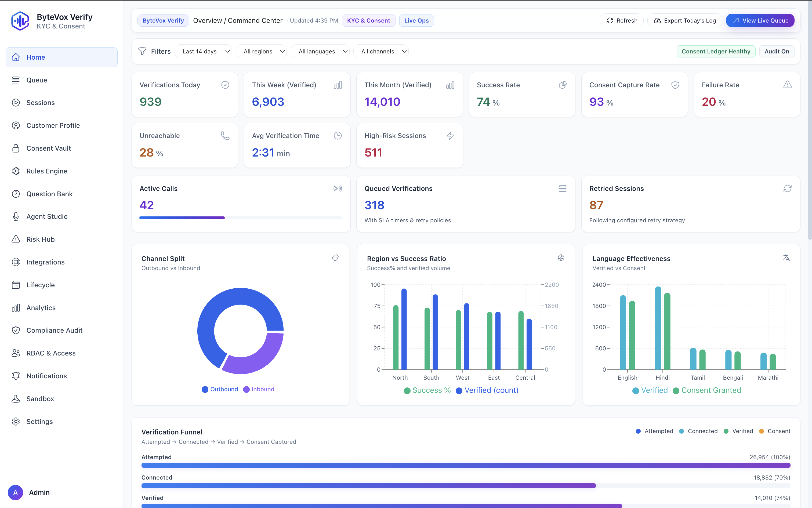This screenshot has height=508, width=812.
Task: Expand the All regions dropdown
Action: coord(261,51)
